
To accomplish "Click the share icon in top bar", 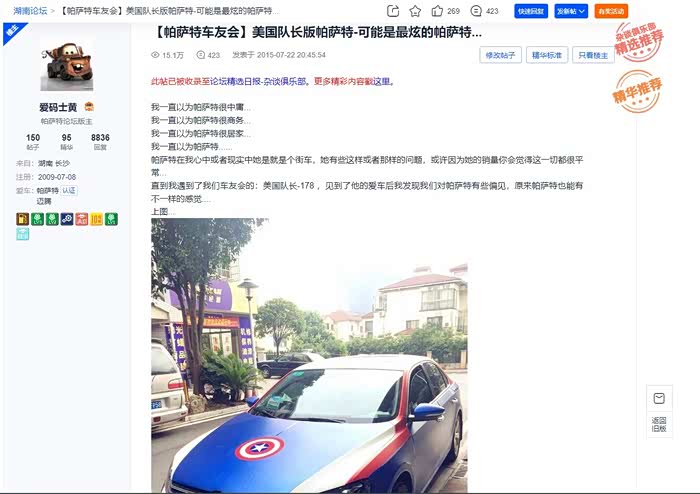I will click(x=393, y=11).
